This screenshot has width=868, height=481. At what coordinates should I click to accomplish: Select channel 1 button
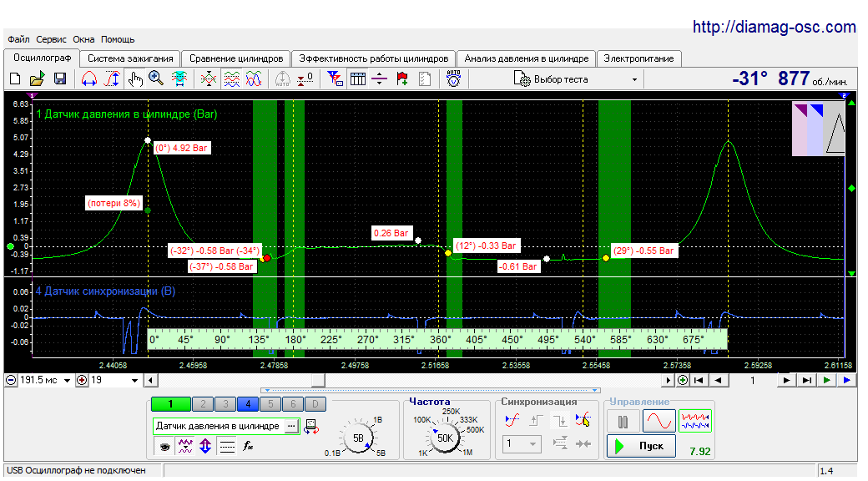coord(170,404)
